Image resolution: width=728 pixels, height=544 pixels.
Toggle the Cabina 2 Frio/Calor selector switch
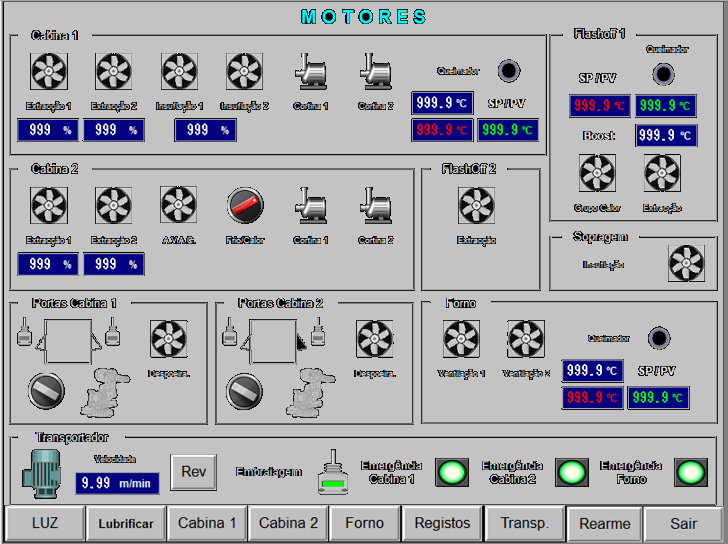[x=244, y=206]
